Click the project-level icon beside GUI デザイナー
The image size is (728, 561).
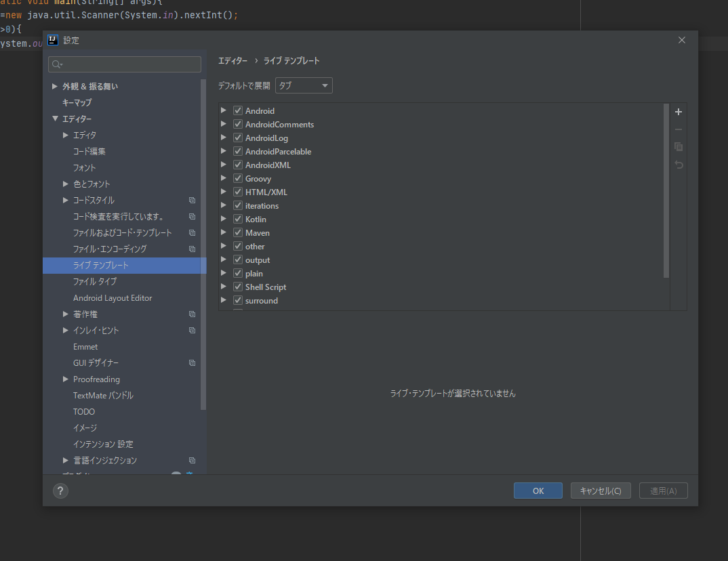click(192, 363)
